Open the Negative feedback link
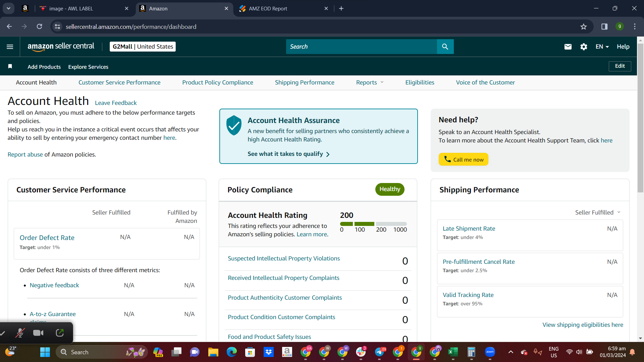Viewport: 644px width, 362px height. pyautogui.click(x=54, y=285)
